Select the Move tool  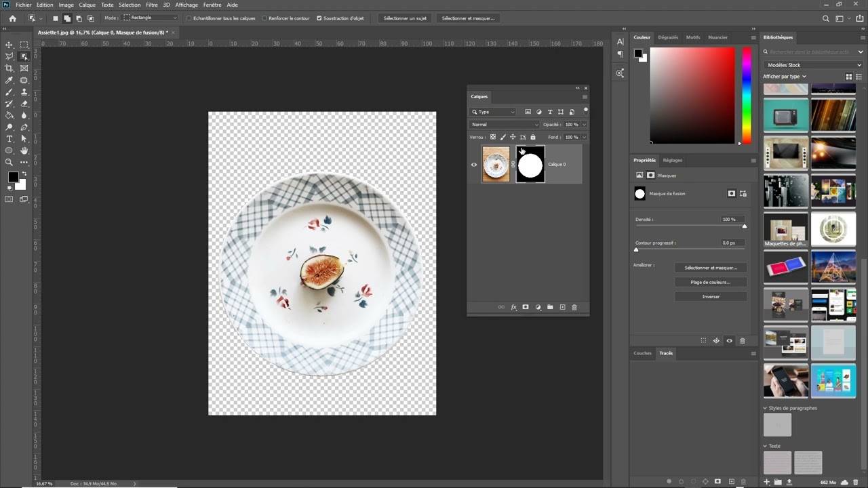[x=9, y=45]
